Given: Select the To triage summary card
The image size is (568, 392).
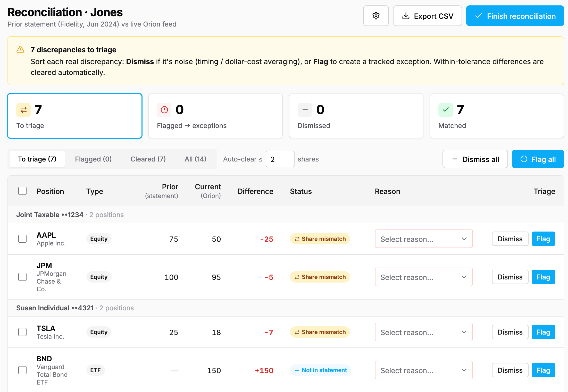Looking at the screenshot, I should [x=75, y=116].
